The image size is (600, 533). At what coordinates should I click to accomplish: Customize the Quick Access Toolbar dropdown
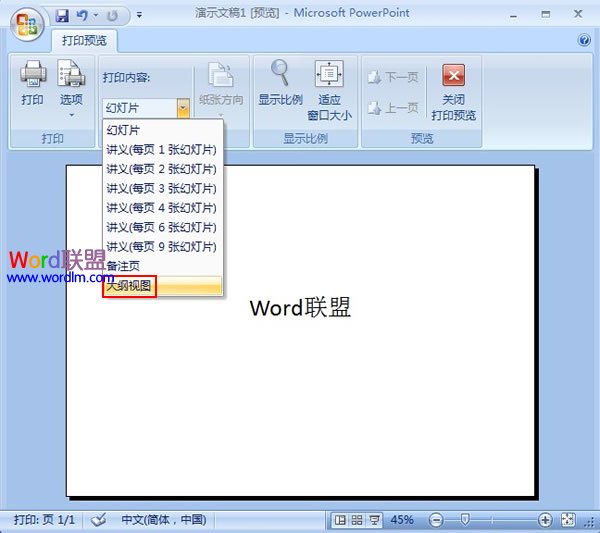139,16
